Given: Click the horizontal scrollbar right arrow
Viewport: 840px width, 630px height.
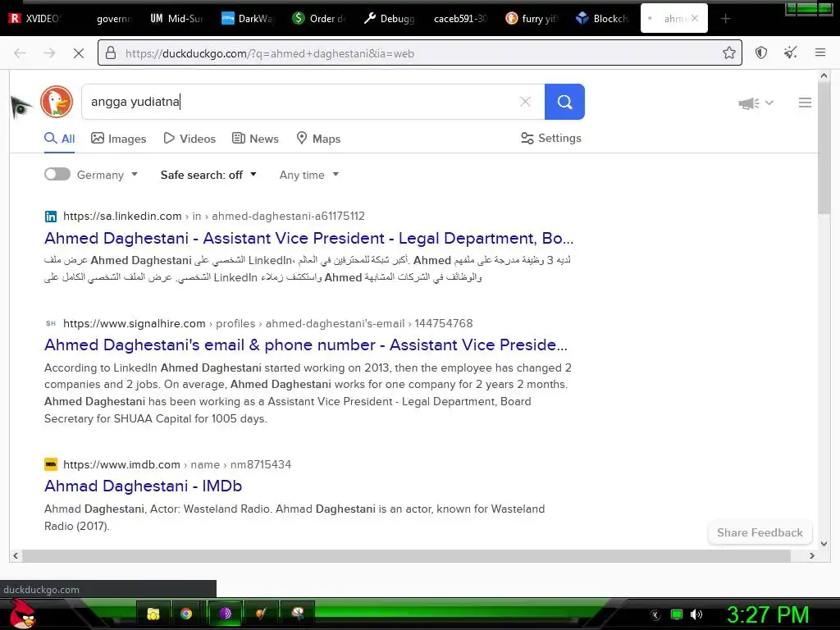Looking at the screenshot, I should click(811, 555).
